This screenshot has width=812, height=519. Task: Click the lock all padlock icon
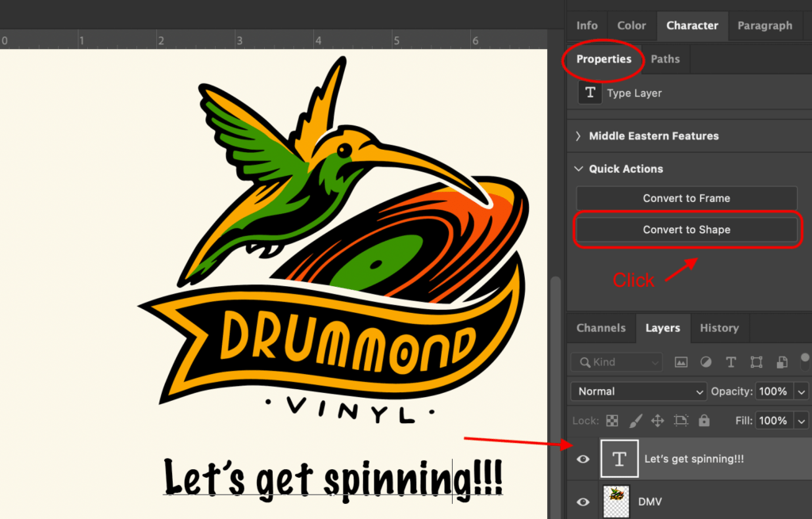pos(704,421)
